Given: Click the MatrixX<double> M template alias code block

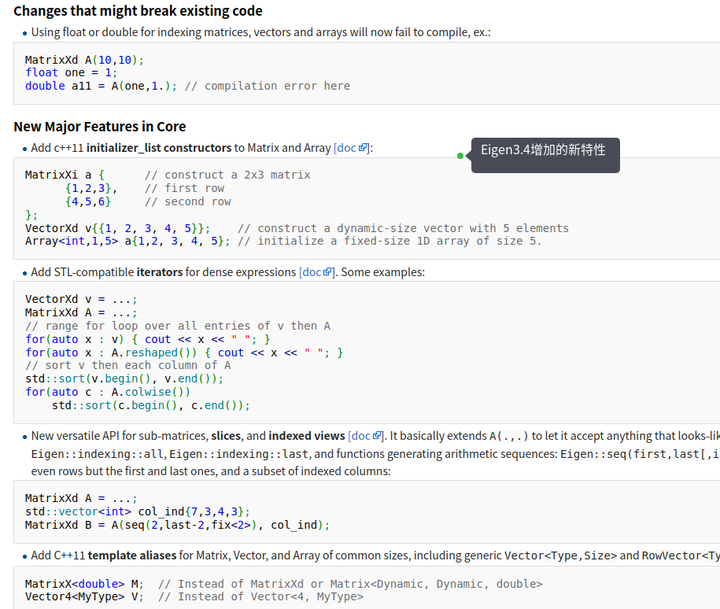Looking at the screenshot, I should coord(360,590).
